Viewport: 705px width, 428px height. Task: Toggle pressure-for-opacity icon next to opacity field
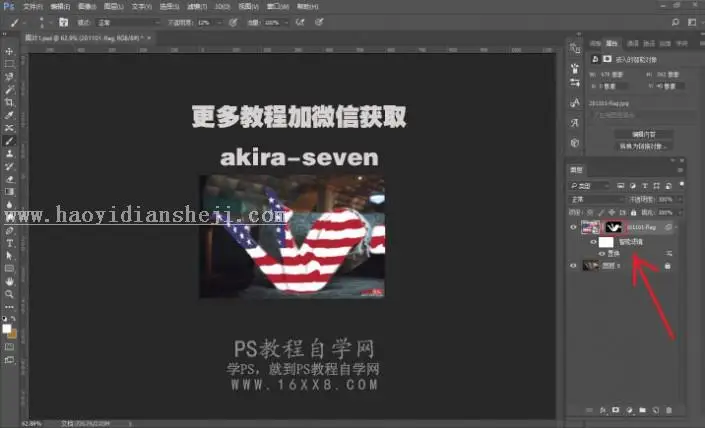click(233, 22)
